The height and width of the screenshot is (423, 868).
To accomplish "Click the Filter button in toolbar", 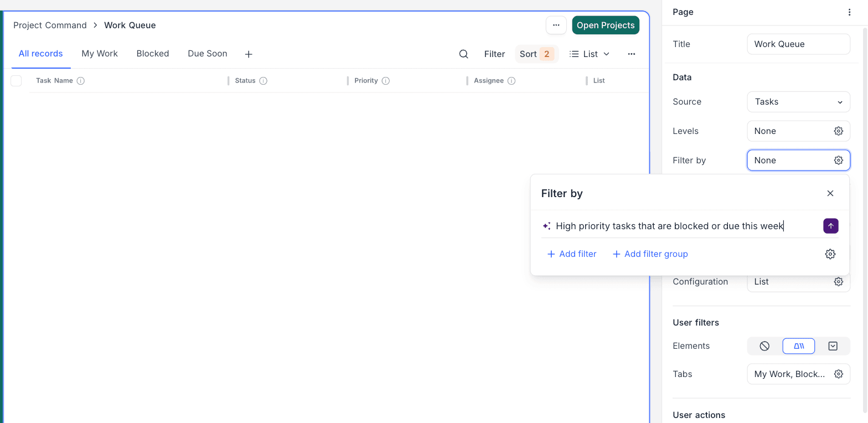I will (494, 54).
